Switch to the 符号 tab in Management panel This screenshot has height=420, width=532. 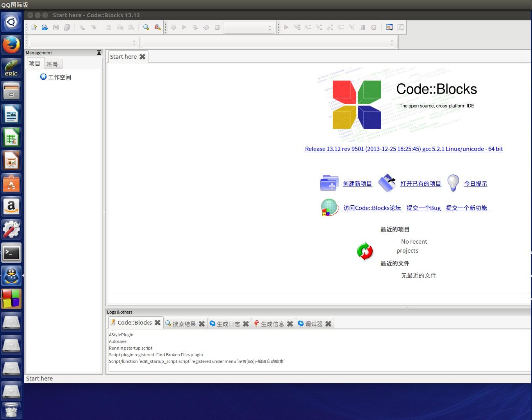[x=53, y=64]
